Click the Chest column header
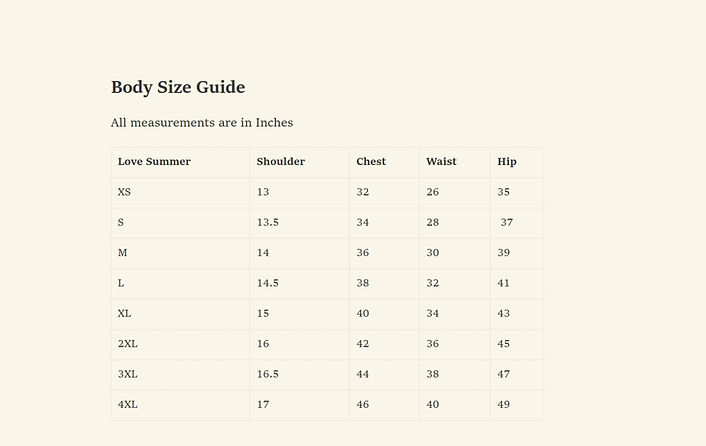706x446 pixels. pyautogui.click(x=371, y=162)
